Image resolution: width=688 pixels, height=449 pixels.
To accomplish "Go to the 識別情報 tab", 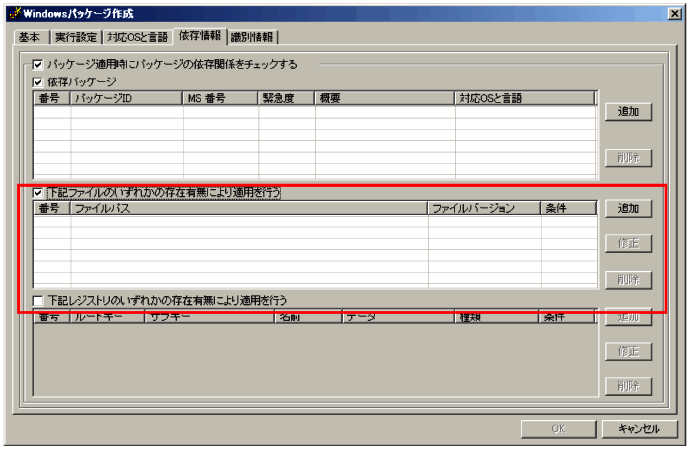I will 252,37.
